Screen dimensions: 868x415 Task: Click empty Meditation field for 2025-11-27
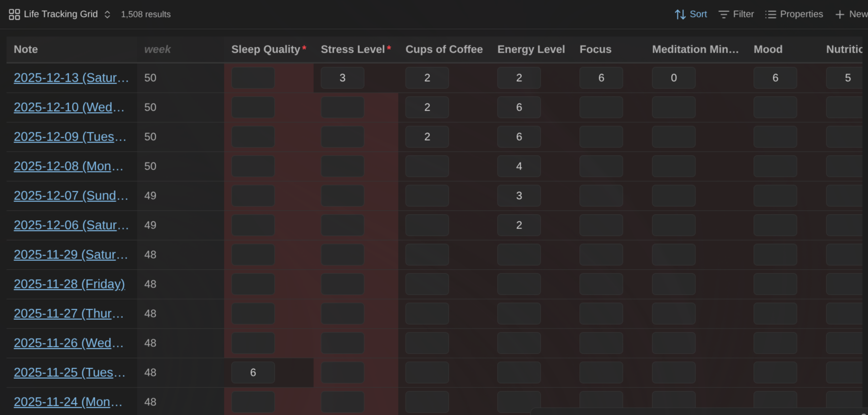[674, 314]
